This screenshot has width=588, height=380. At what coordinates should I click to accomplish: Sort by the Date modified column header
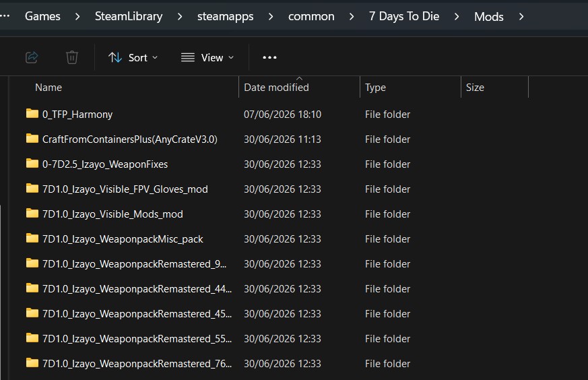(276, 88)
